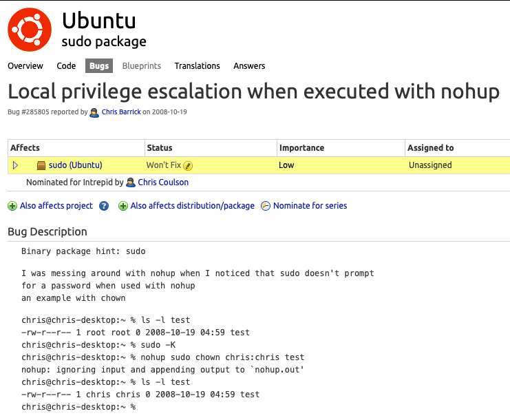Open the Overview tab
The height and width of the screenshot is (420, 510).
(25, 65)
